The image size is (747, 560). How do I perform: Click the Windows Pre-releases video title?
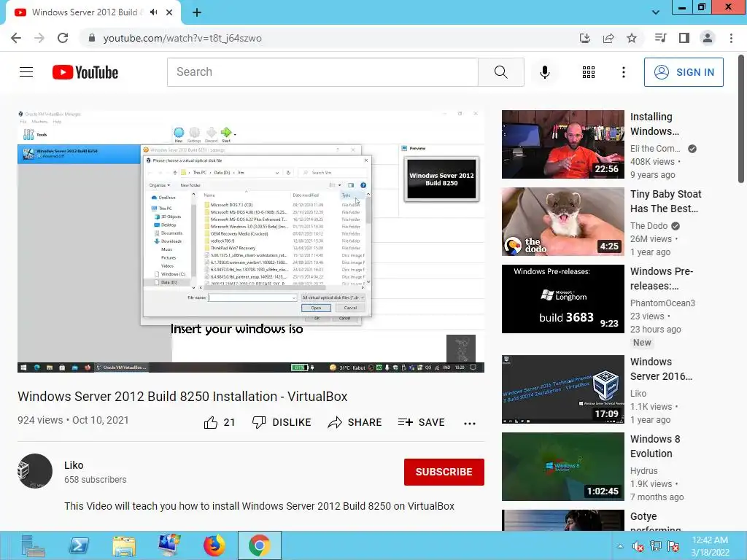tap(662, 279)
